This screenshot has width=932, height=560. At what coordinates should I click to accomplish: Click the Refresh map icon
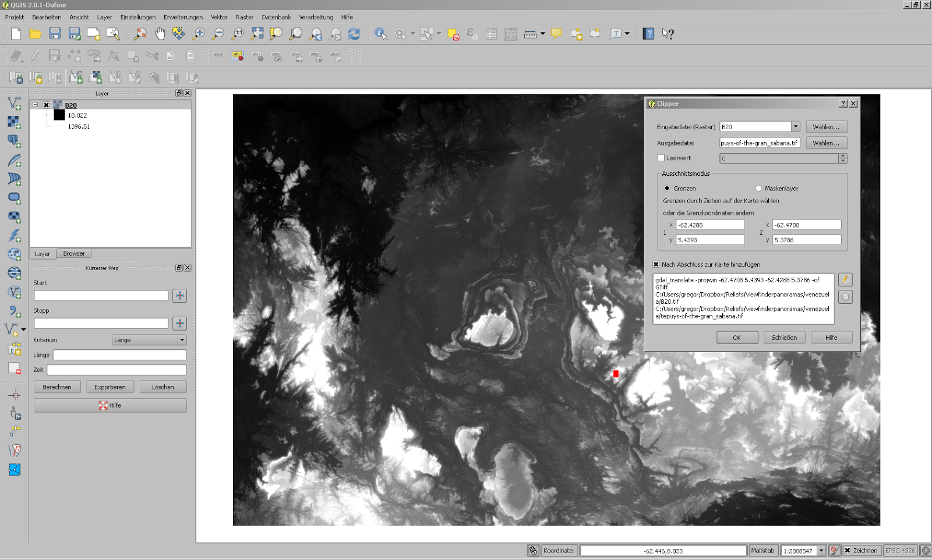354,34
